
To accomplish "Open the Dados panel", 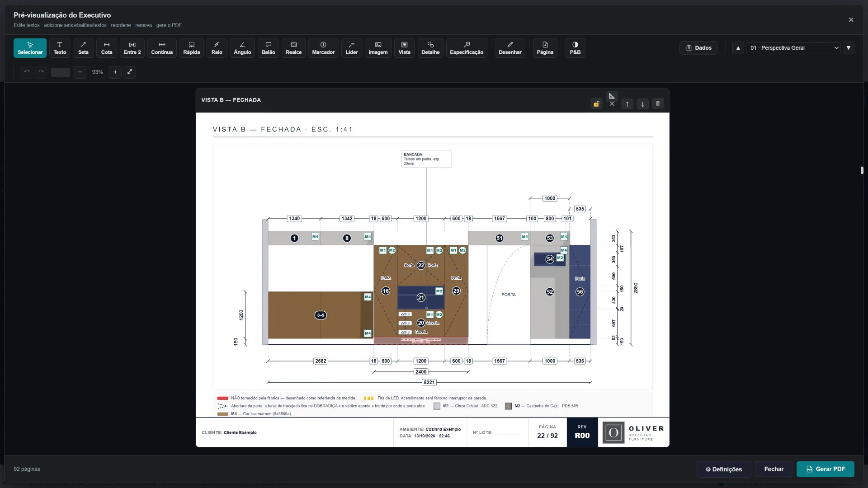I will coord(698,48).
